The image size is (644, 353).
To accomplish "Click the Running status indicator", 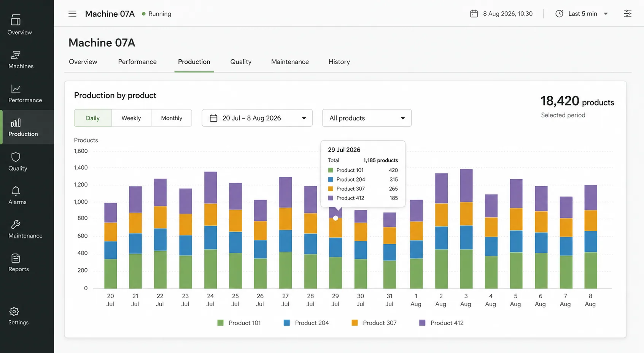I will pos(156,14).
